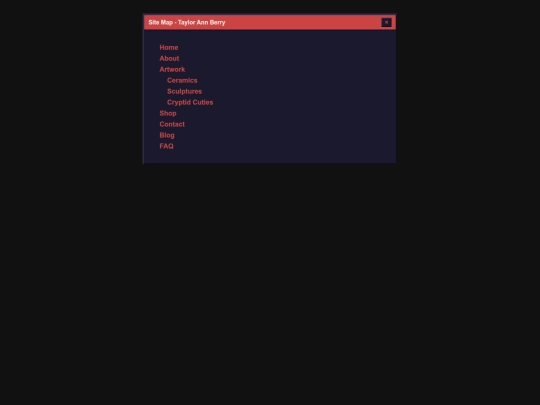The image size is (540, 405).
Task: Choose the last link in the site map list
Action: (166, 146)
